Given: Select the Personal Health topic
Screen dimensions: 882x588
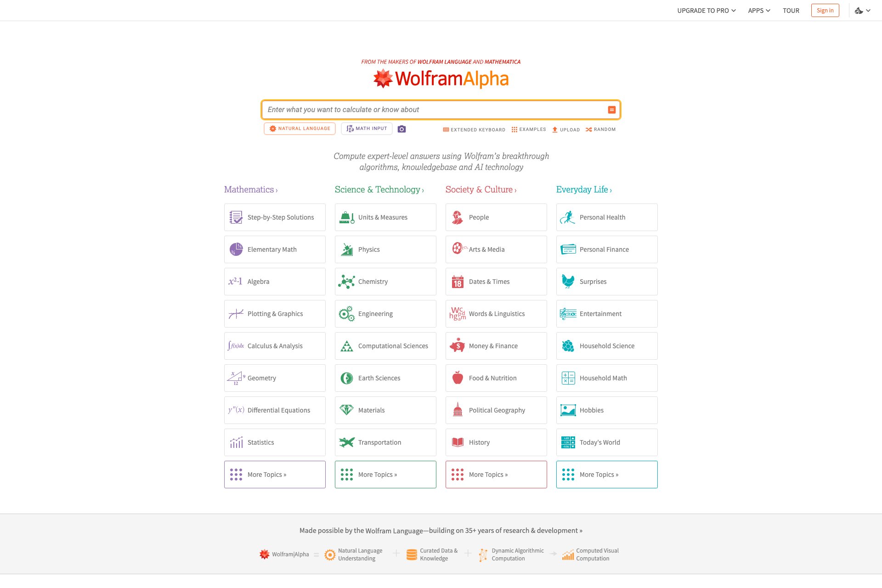Looking at the screenshot, I should [602, 217].
